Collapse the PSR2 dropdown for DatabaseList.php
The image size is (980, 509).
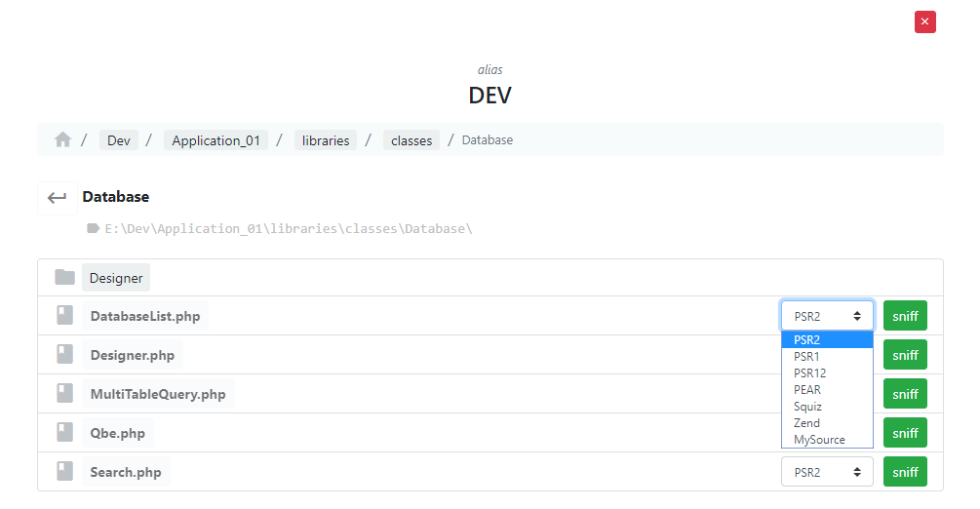pyautogui.click(x=827, y=316)
